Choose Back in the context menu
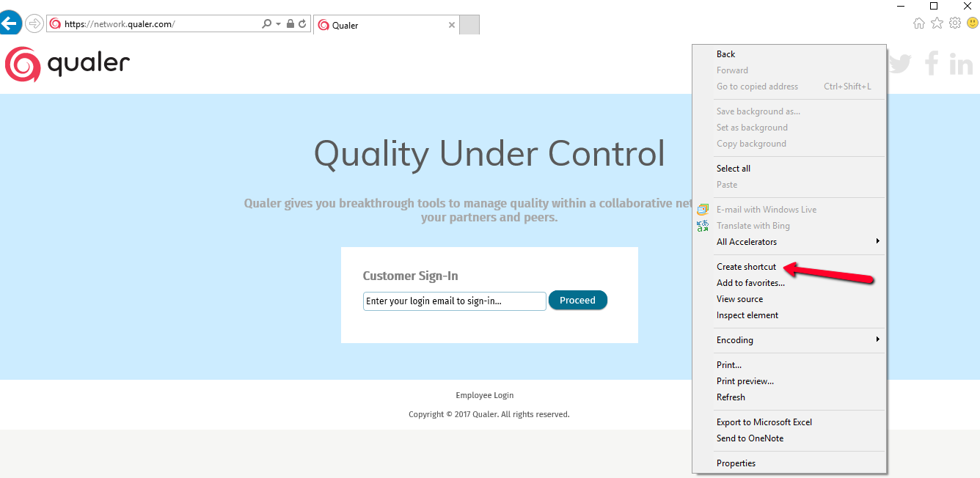Image resolution: width=980 pixels, height=478 pixels. click(x=790, y=54)
